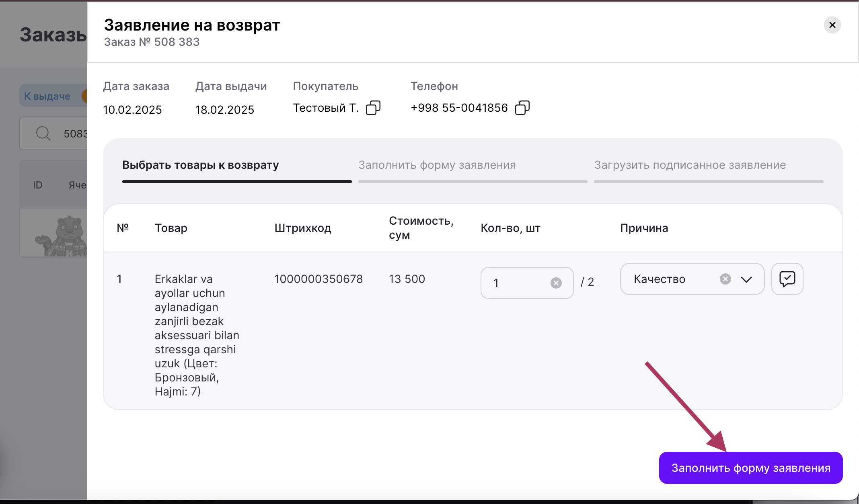Viewport: 859px width, 504px height.
Task: Click the order search input field
Action: pyautogui.click(x=74, y=133)
